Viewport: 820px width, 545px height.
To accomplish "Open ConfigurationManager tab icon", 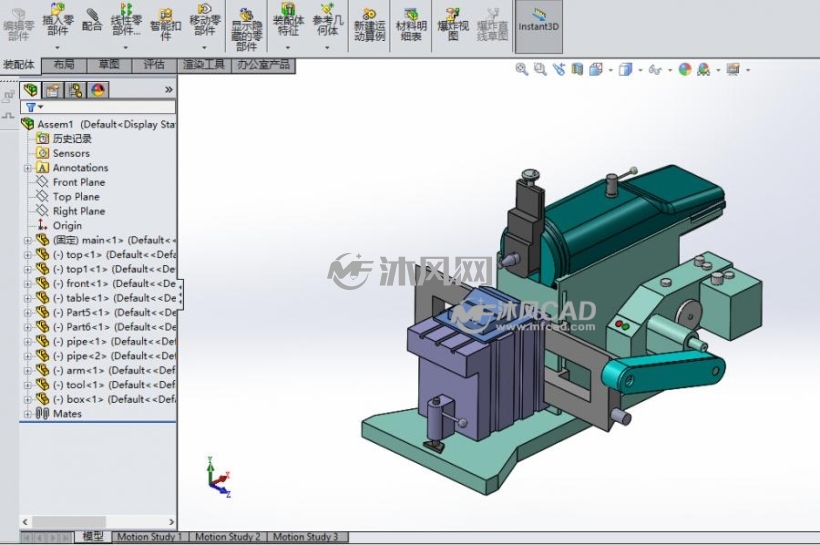I will pos(75,90).
